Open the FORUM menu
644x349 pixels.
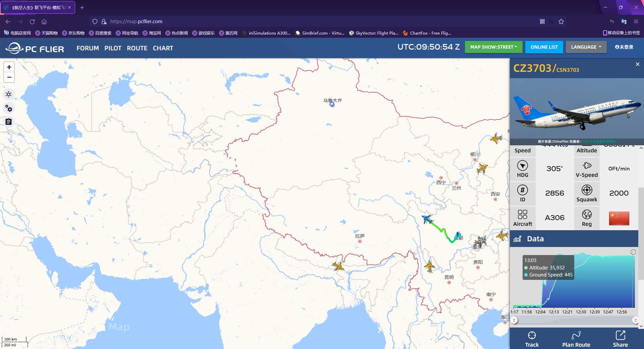pyautogui.click(x=88, y=48)
